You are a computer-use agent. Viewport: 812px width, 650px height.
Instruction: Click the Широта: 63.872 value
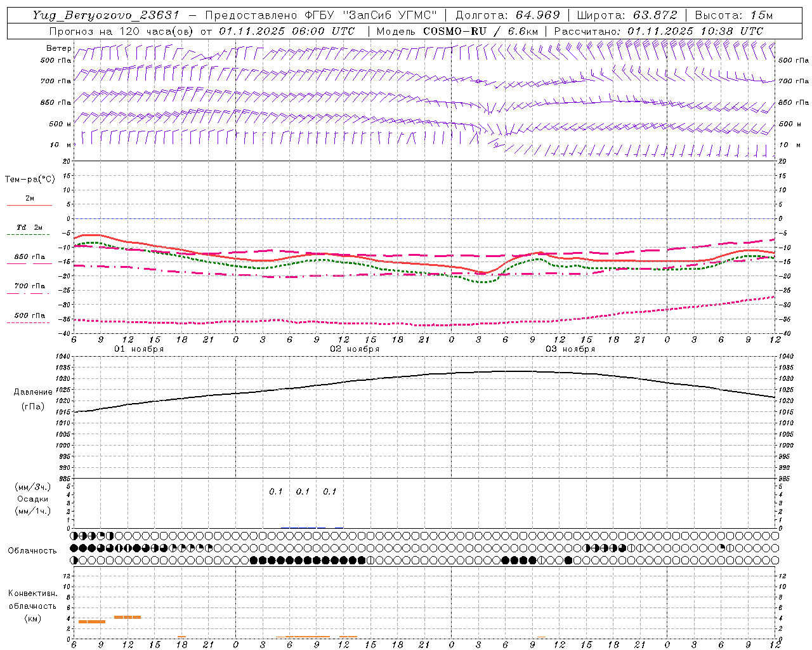627,15
